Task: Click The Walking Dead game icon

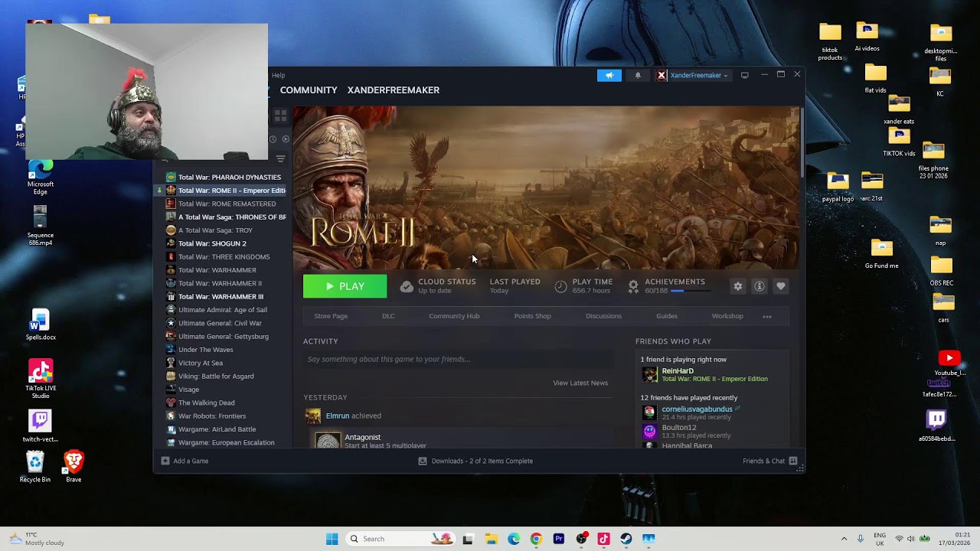Action: point(171,403)
